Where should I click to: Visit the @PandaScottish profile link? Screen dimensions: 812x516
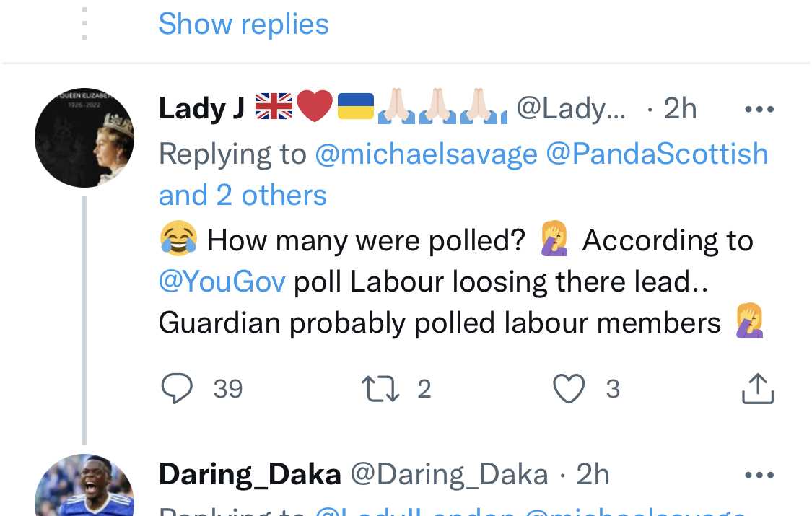pos(657,154)
